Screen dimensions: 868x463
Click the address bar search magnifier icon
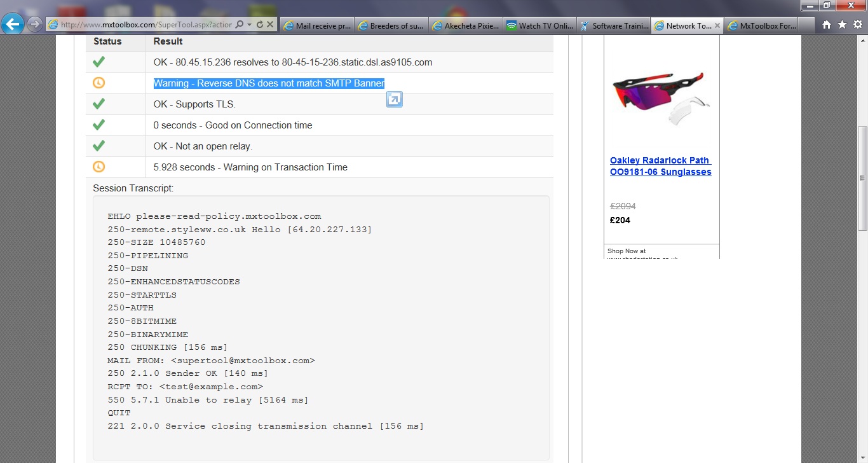coord(240,25)
